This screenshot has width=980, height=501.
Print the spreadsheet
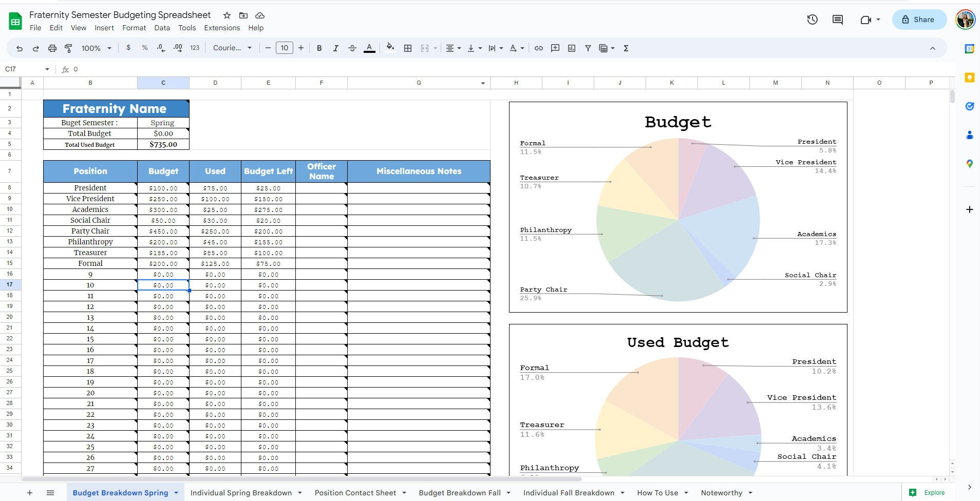tap(52, 48)
